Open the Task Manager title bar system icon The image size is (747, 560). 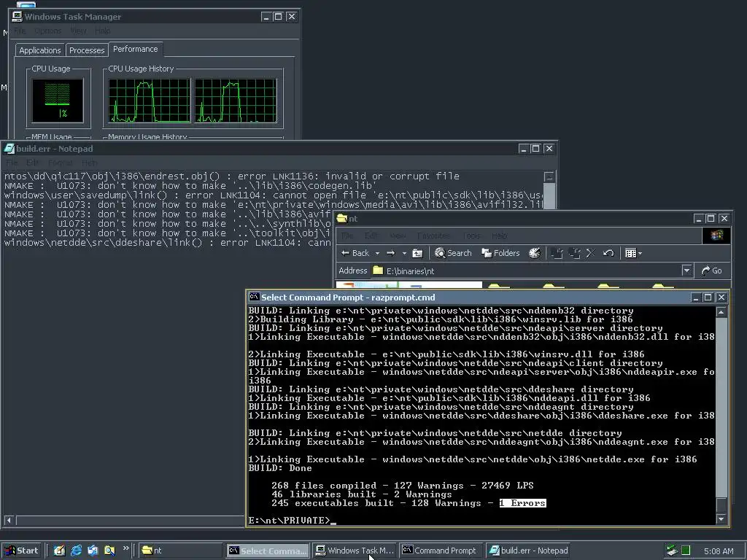coord(18,17)
